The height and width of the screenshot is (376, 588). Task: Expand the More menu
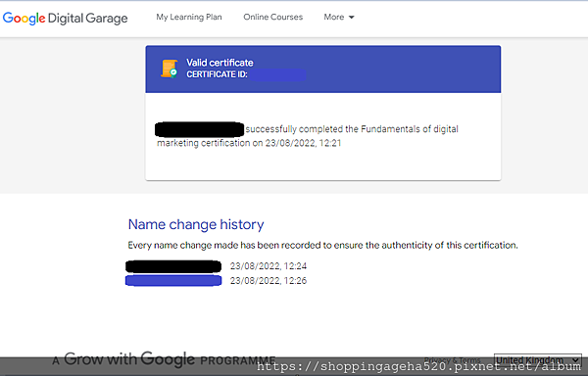coord(339,17)
